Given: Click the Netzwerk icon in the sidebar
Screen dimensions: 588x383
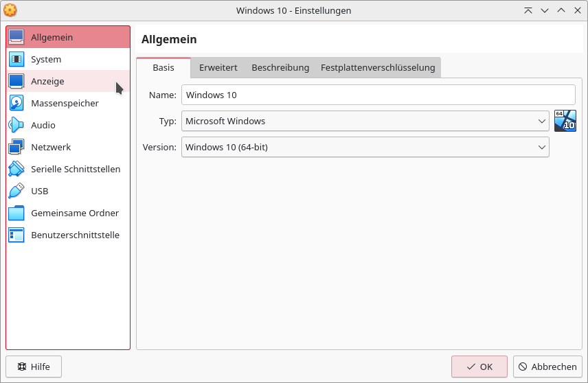Looking at the screenshot, I should click(x=16, y=147).
